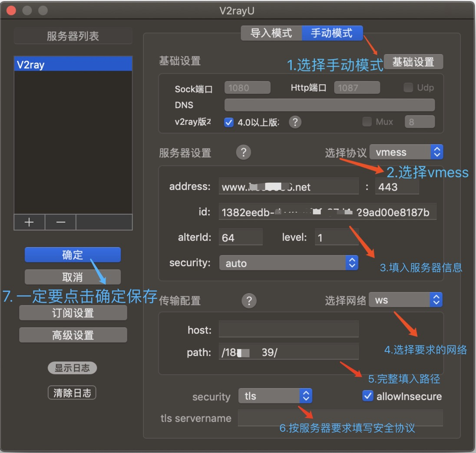The image size is (476, 453).
Task: Click the tls servername input field
Action: tap(340, 418)
